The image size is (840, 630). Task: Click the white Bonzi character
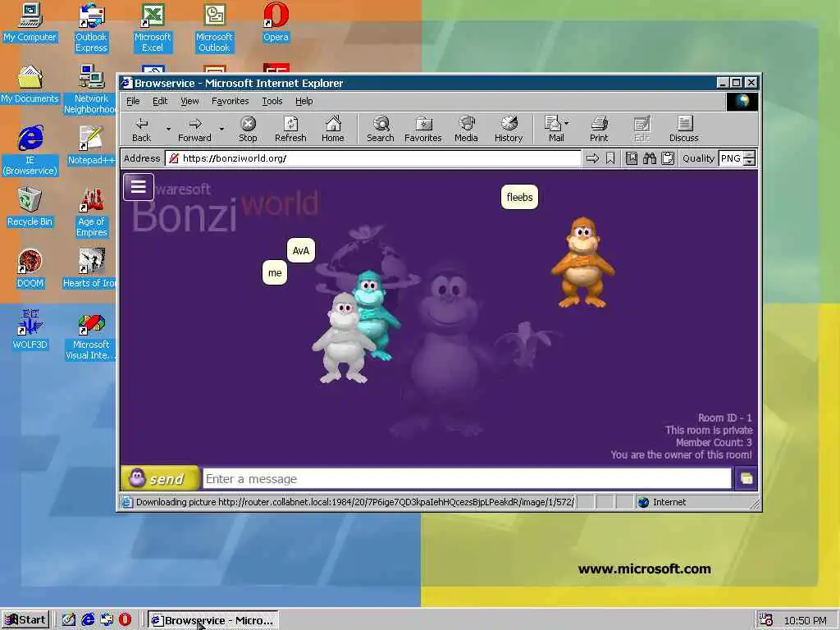click(342, 339)
